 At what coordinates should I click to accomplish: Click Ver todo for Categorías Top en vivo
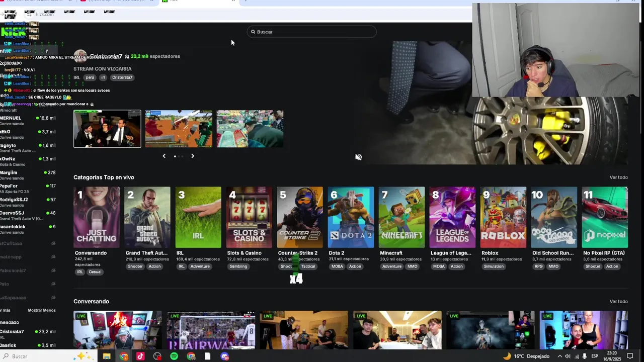(618, 177)
